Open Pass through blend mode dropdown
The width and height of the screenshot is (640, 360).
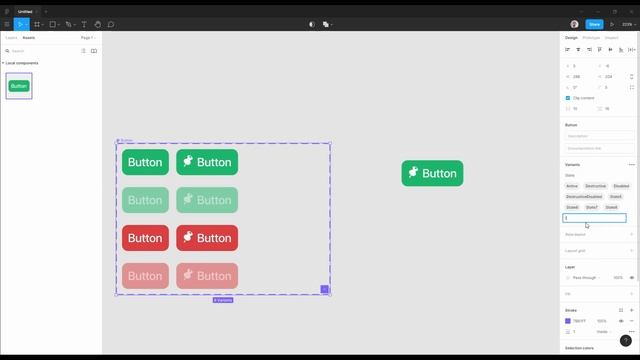tap(587, 278)
